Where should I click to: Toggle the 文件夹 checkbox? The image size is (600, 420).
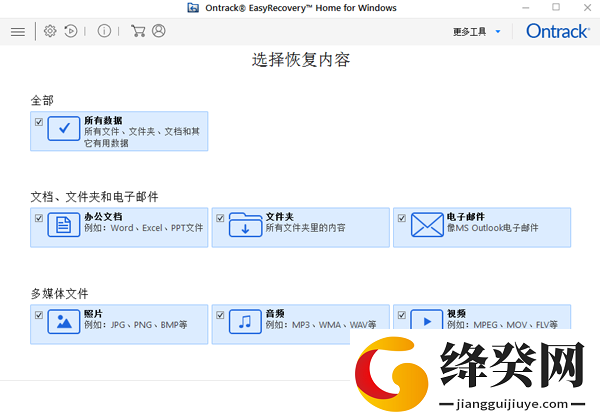[220, 218]
